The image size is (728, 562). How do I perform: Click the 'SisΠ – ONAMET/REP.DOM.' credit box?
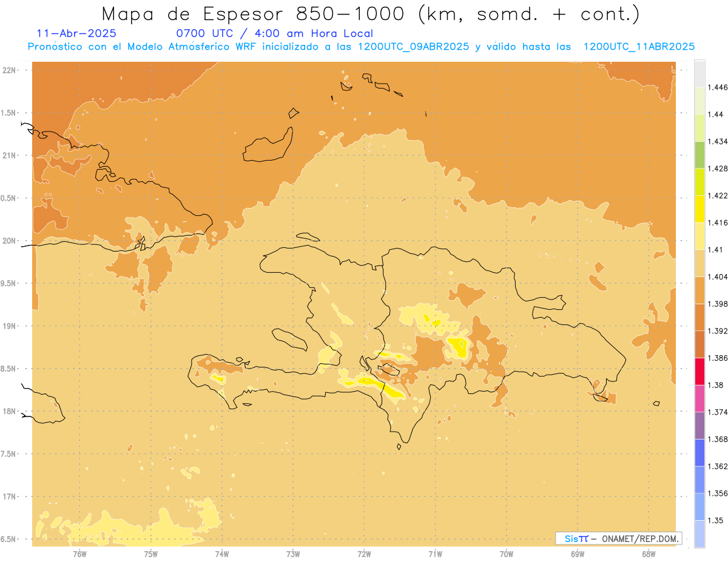coord(618,538)
